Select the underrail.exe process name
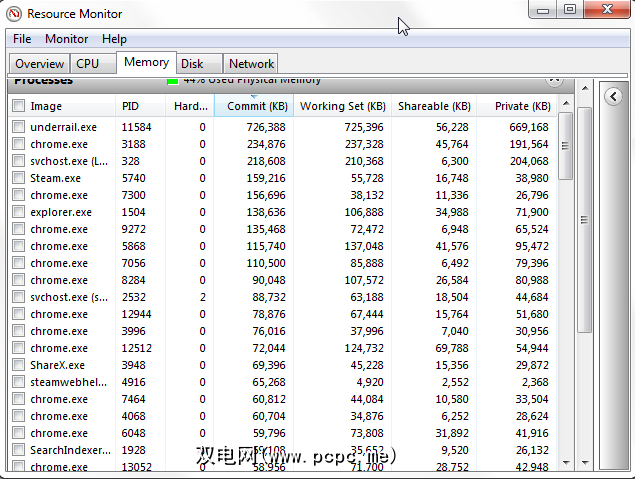Viewport: 635px width, 479px height. point(64,127)
